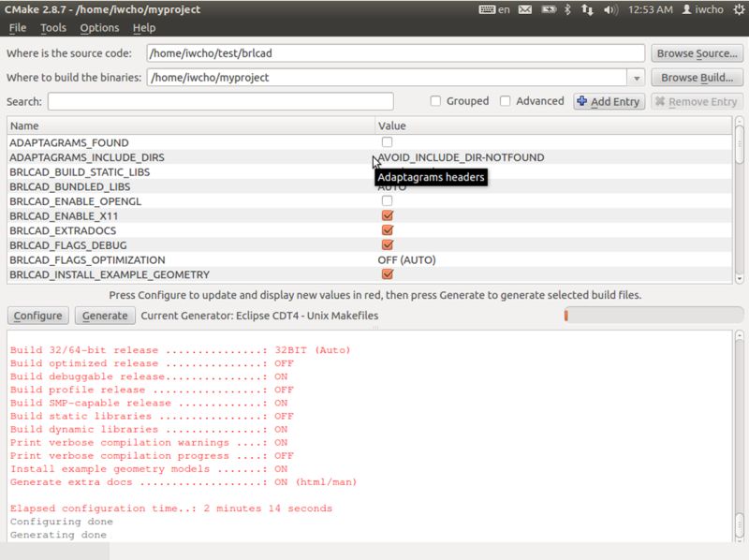Enable the Advanced checkbox
The image size is (749, 560).
click(x=505, y=100)
